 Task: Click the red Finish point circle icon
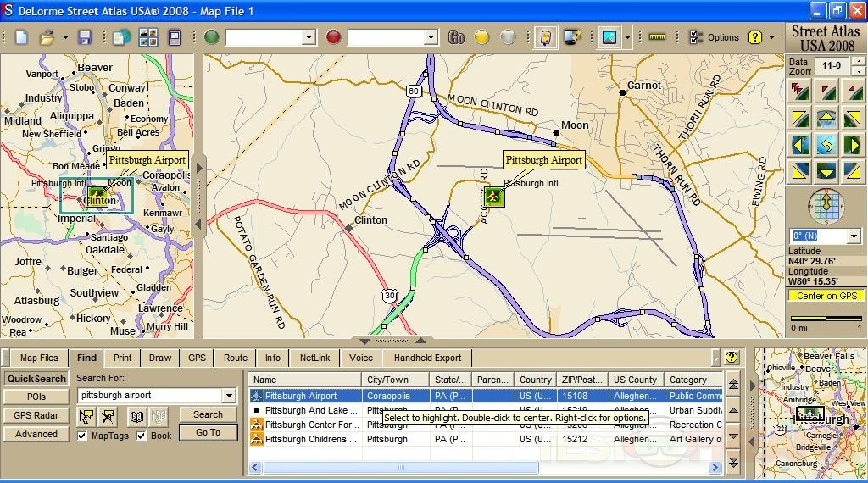click(x=333, y=37)
